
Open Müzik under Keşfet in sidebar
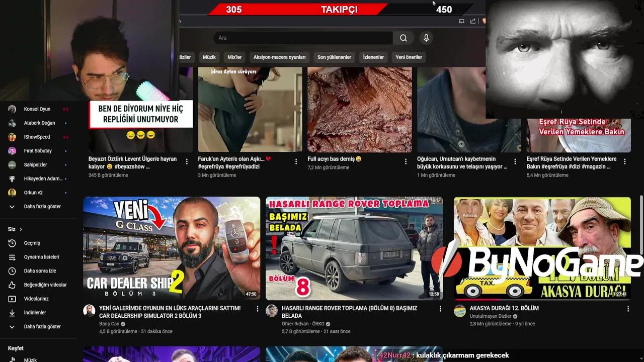click(30, 359)
